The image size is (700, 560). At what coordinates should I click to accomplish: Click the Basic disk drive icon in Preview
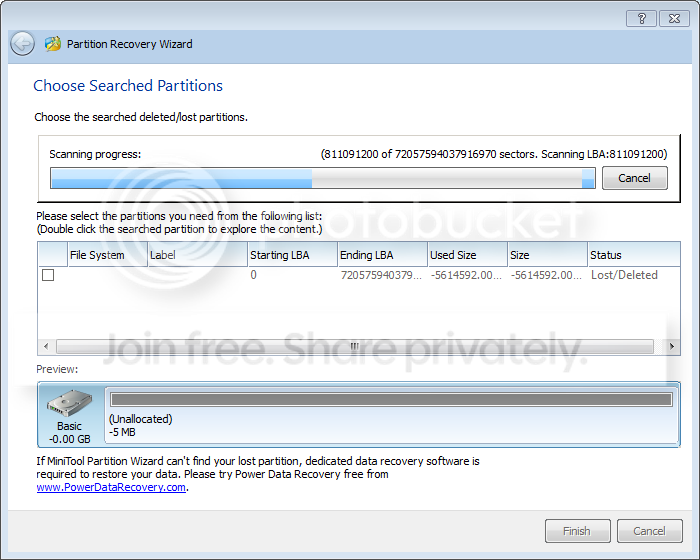pos(69,402)
